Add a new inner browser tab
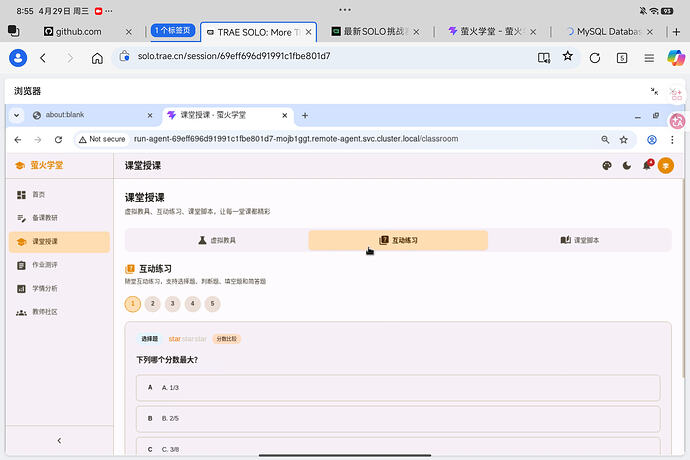 (305, 115)
